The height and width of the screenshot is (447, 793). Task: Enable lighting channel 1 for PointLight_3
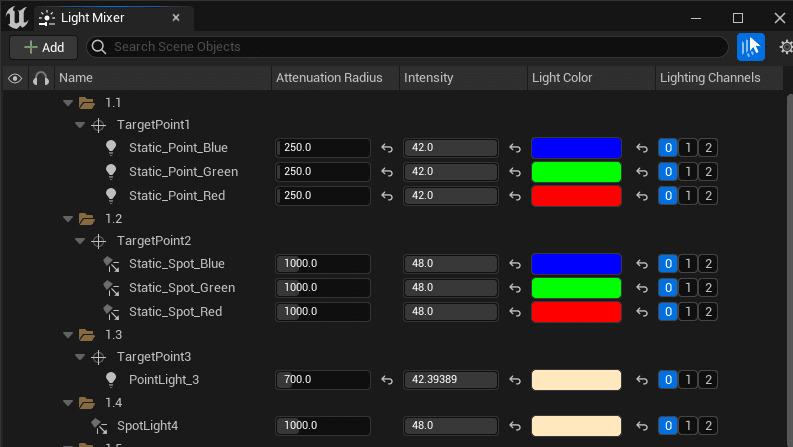688,379
